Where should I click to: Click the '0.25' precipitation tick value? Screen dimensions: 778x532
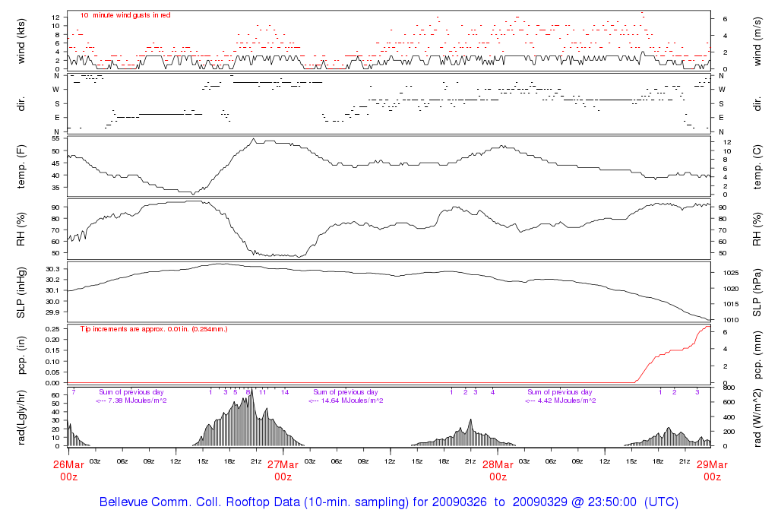coord(52,329)
